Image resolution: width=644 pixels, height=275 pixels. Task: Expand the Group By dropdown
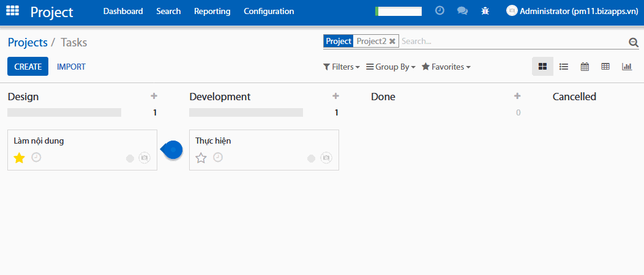click(x=391, y=67)
